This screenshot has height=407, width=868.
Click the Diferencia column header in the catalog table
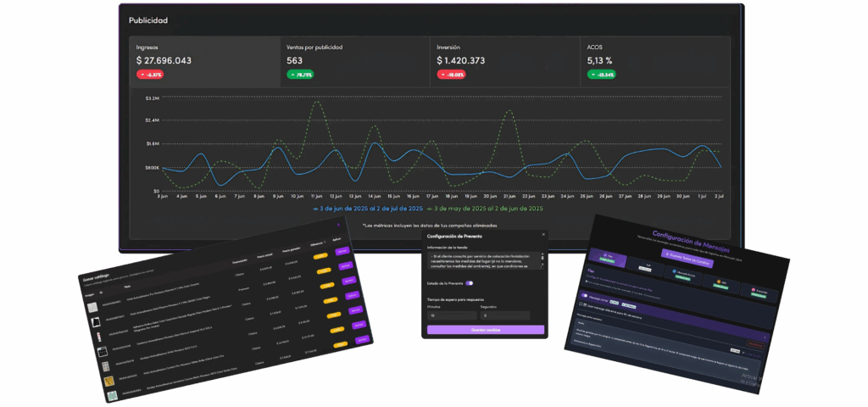pos(317,244)
